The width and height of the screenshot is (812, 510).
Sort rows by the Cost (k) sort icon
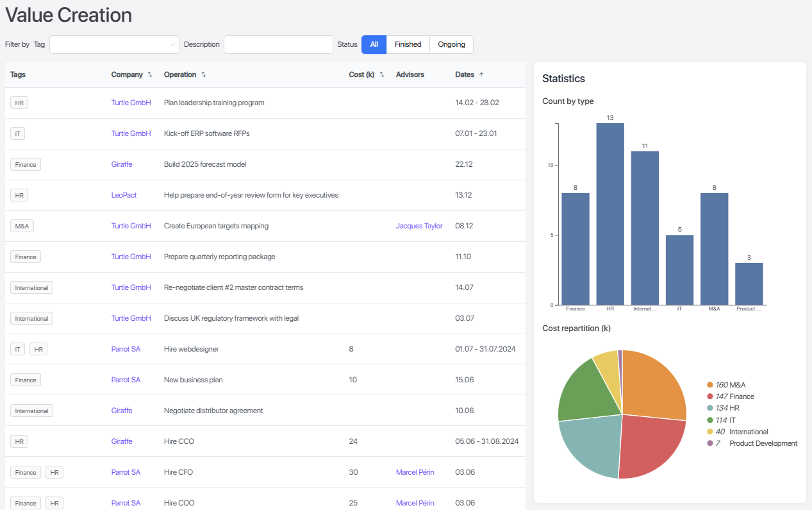(381, 74)
